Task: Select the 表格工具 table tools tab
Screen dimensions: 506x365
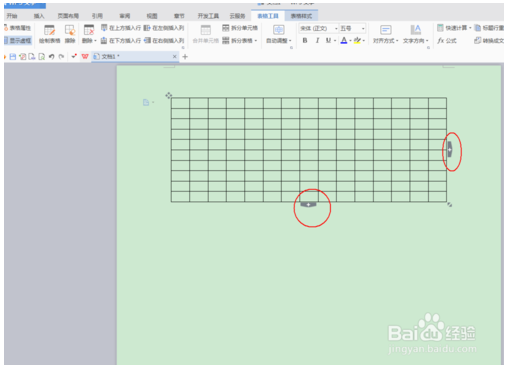Action: point(268,16)
